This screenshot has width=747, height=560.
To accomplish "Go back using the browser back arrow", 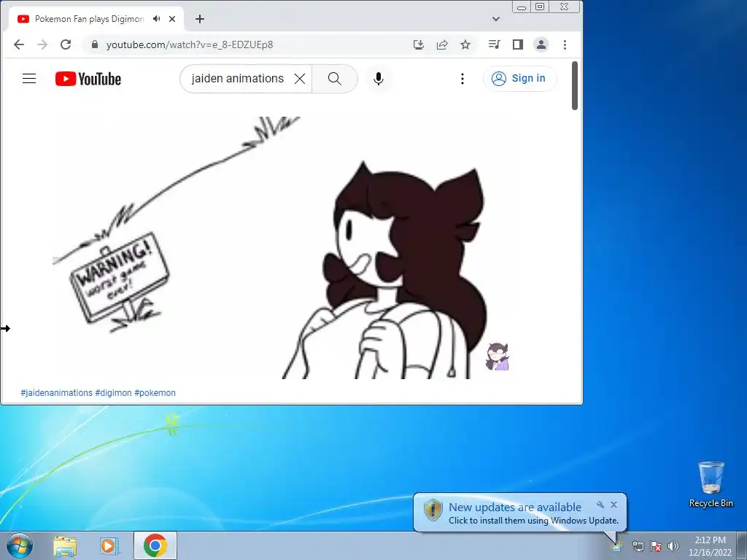I will [18, 44].
